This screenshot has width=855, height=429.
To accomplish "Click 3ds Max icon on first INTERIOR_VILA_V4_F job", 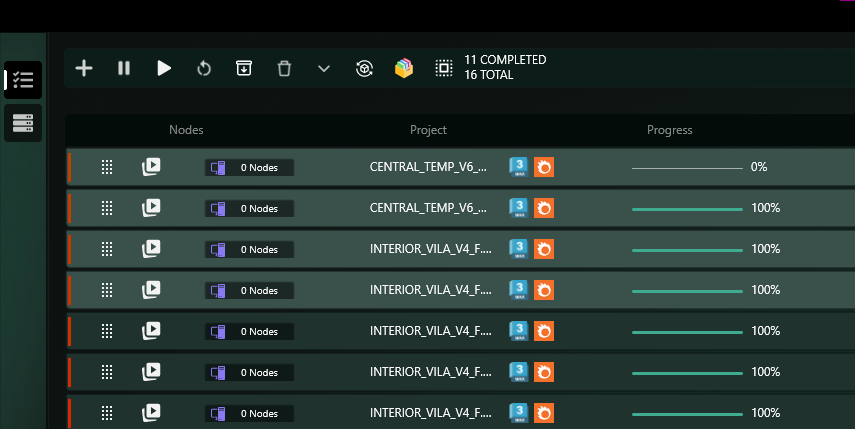I will 519,249.
